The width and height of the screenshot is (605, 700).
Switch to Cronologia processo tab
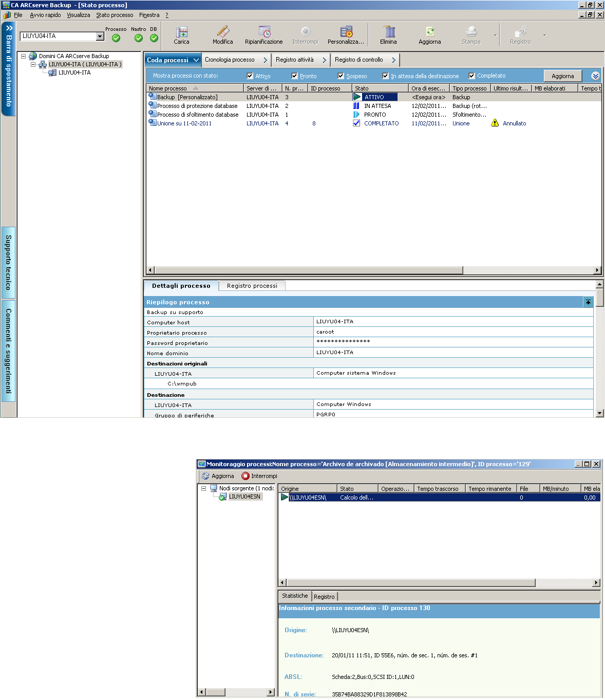coord(236,60)
